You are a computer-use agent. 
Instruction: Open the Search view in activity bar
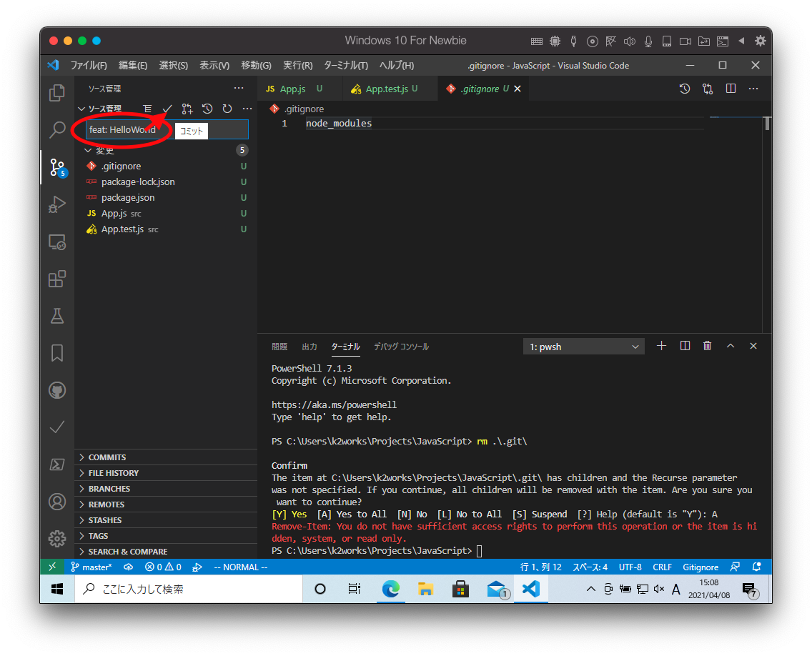tap(57, 130)
